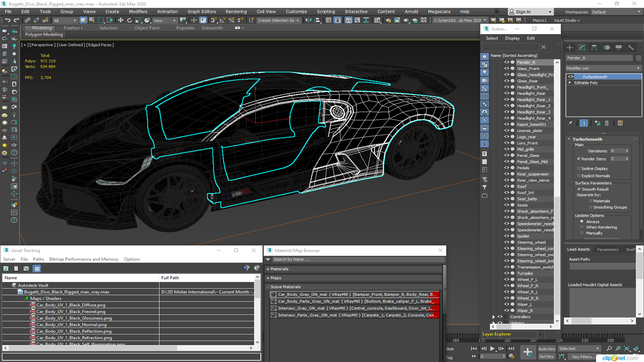644x362 pixels.
Task: Click the Set Key button
Action: [546, 356]
